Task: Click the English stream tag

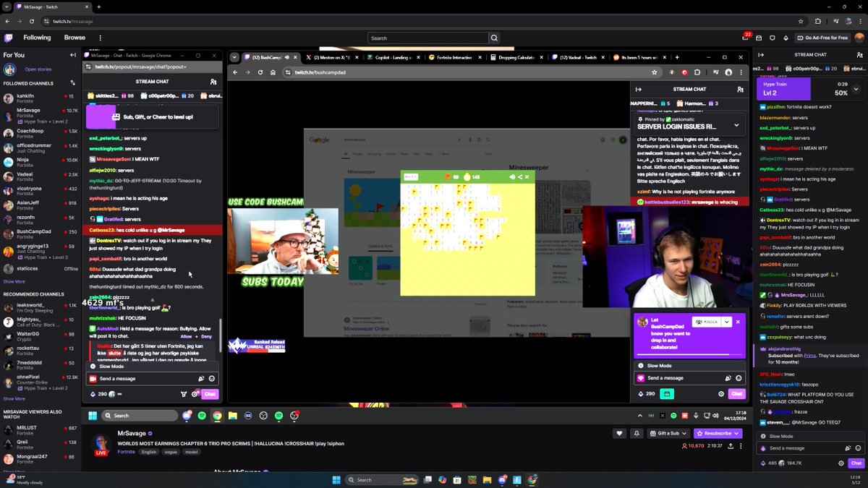Action: click(x=149, y=452)
